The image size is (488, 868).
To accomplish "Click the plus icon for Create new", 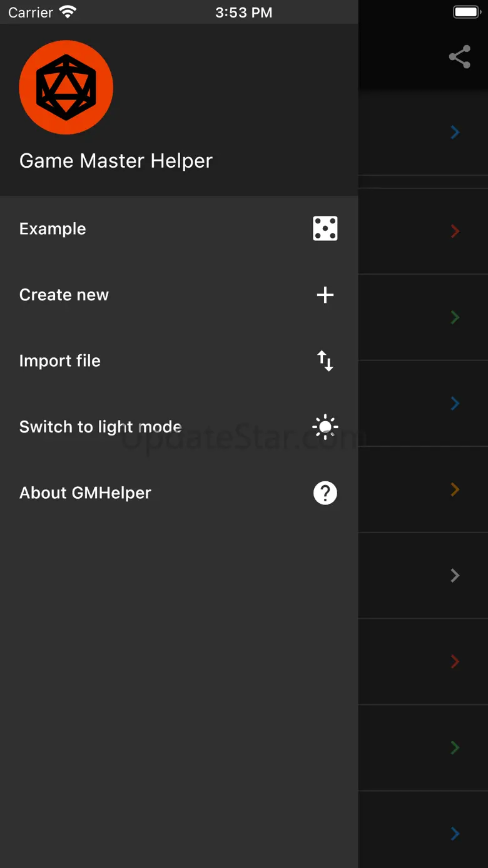I will point(325,295).
